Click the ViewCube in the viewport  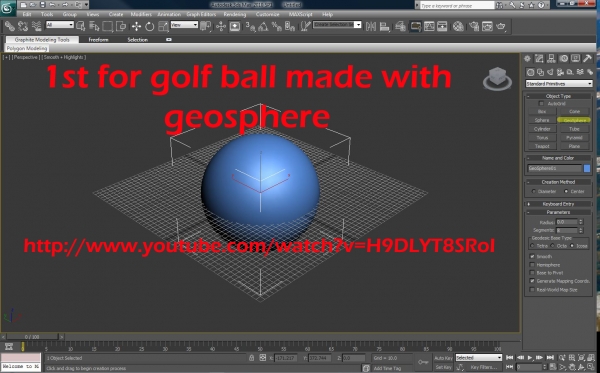click(497, 78)
